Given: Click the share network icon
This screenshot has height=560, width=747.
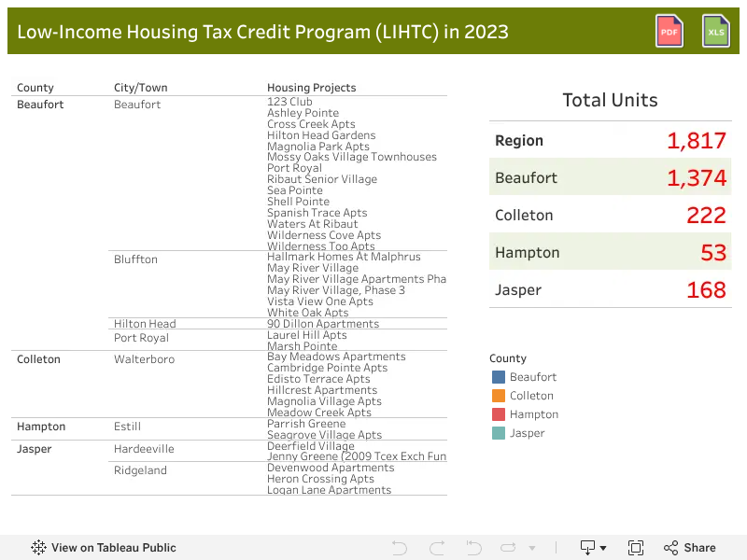Looking at the screenshot, I should point(670,548).
